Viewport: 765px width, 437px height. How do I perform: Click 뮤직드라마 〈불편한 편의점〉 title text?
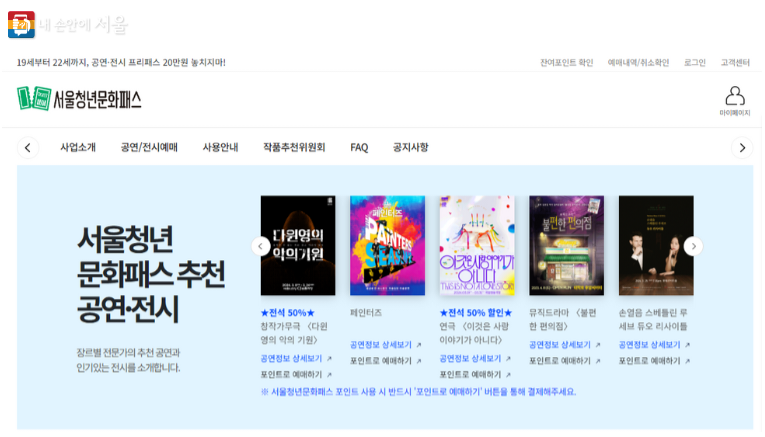coord(563,319)
